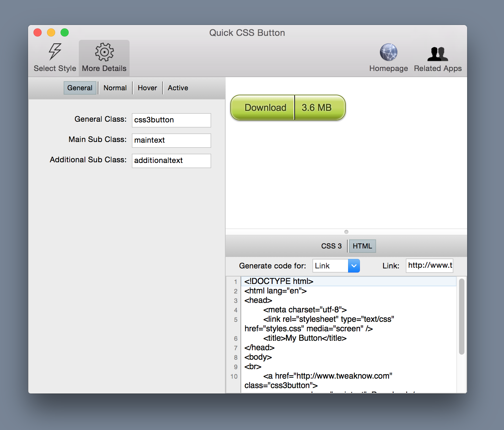The height and width of the screenshot is (430, 504).
Task: Switch to the General tab
Action: coord(79,88)
